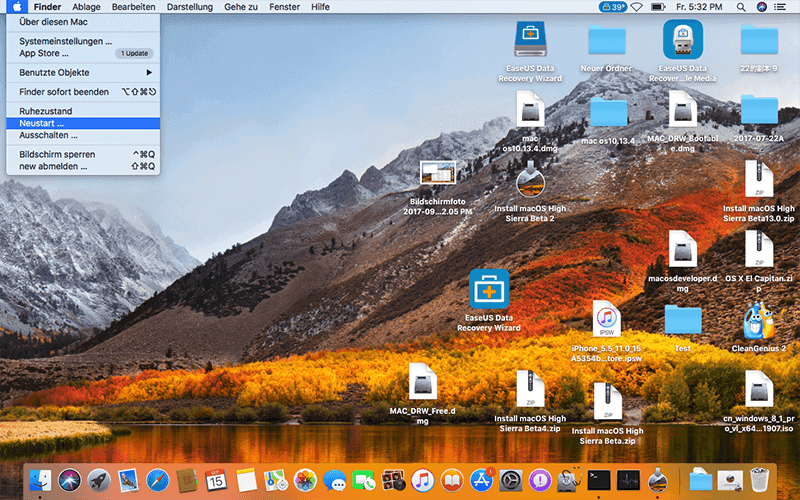Image resolution: width=800 pixels, height=500 pixels.
Task: Open the Mail stamp icon in dock
Action: coord(128,480)
